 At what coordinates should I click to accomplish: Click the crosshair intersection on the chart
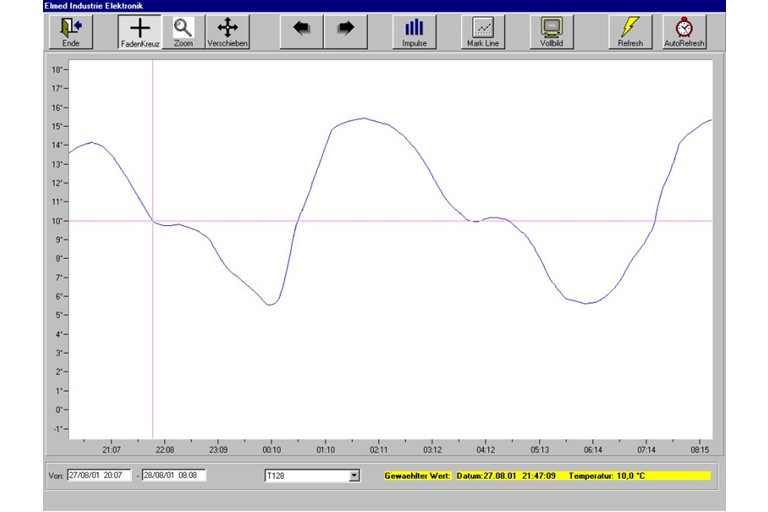(x=152, y=221)
